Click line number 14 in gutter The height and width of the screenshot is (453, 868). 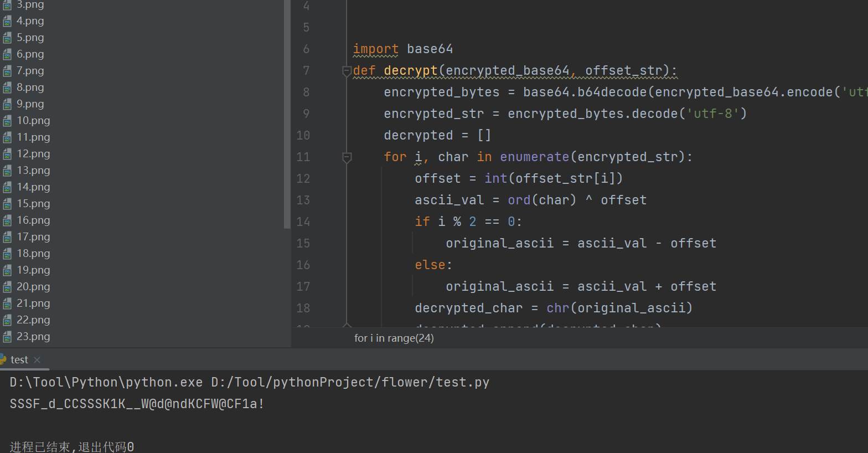303,222
